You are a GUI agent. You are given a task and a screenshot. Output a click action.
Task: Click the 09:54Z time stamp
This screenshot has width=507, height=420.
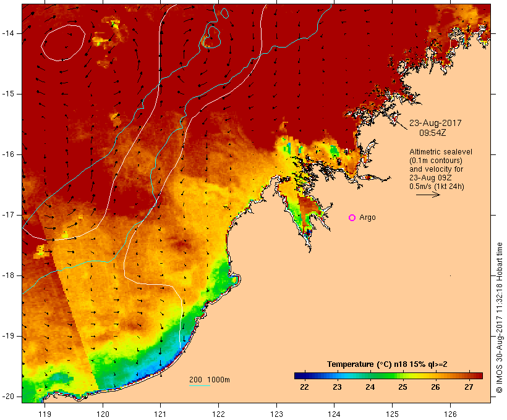433,133
